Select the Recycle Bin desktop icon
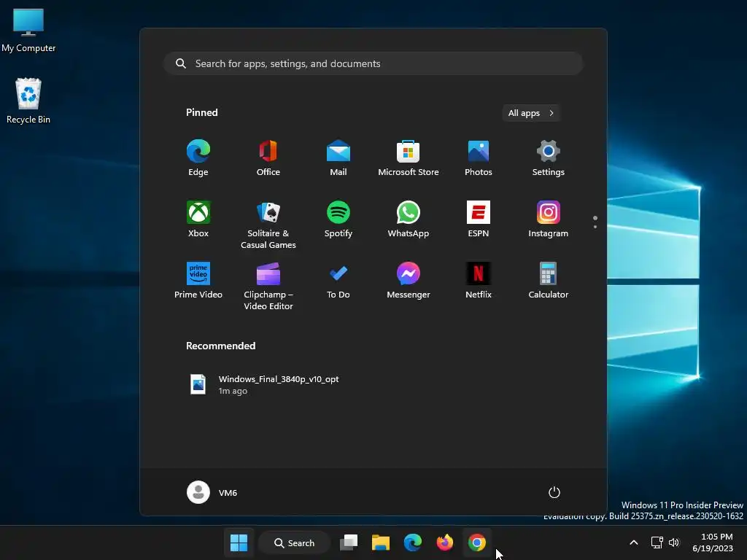747x560 pixels. click(x=28, y=101)
